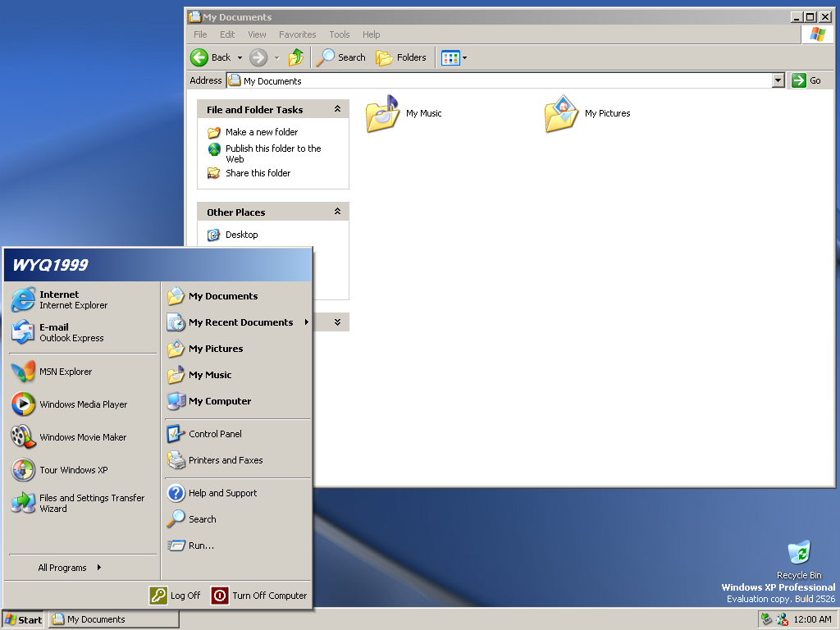The image size is (840, 630).
Task: Toggle the Folders pane button
Action: [x=401, y=57]
